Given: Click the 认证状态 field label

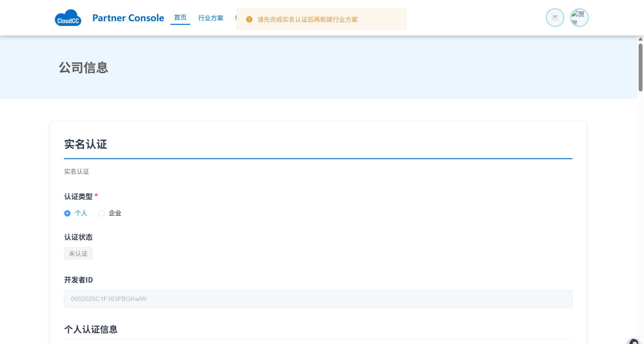Looking at the screenshot, I should coord(78,237).
